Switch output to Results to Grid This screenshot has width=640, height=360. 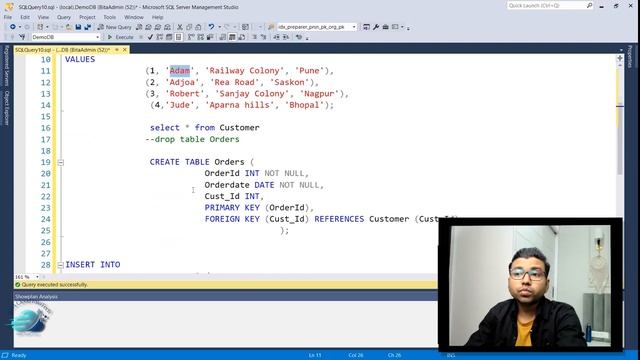click(232, 37)
